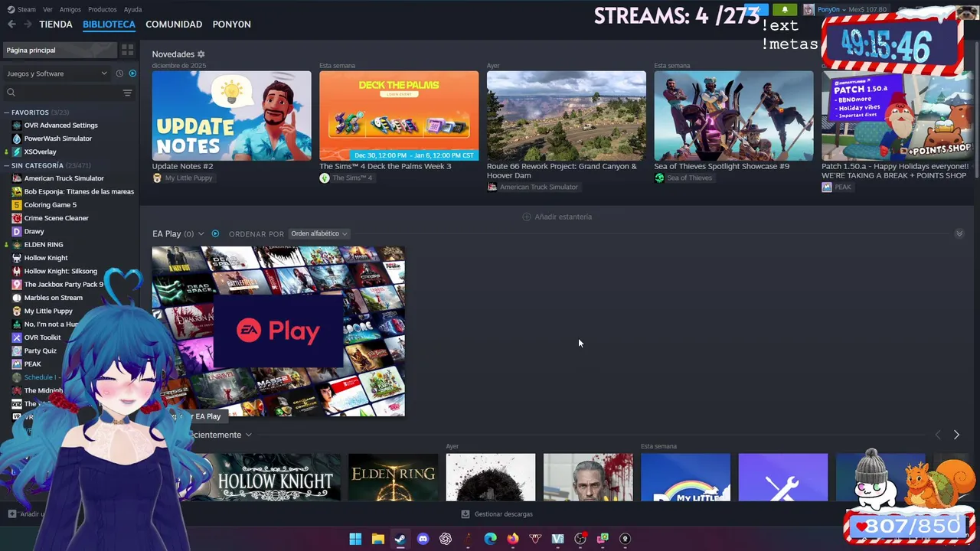Select Hollow Knight: Silksong entry
The height and width of the screenshot is (551, 980).
pyautogui.click(x=60, y=271)
